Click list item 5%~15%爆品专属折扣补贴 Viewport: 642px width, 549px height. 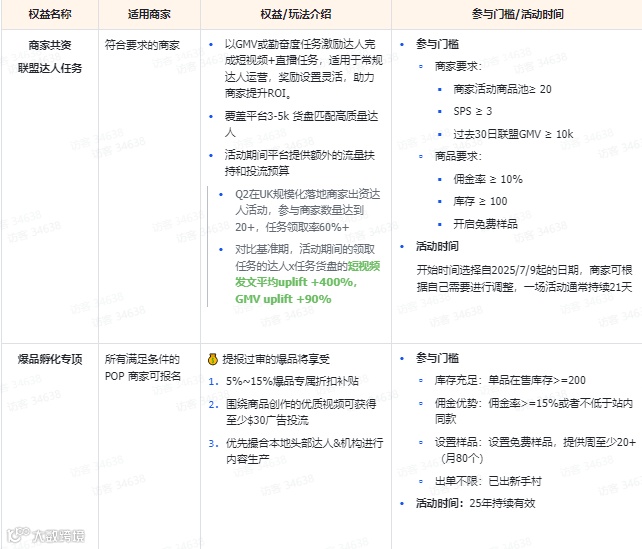[292, 381]
